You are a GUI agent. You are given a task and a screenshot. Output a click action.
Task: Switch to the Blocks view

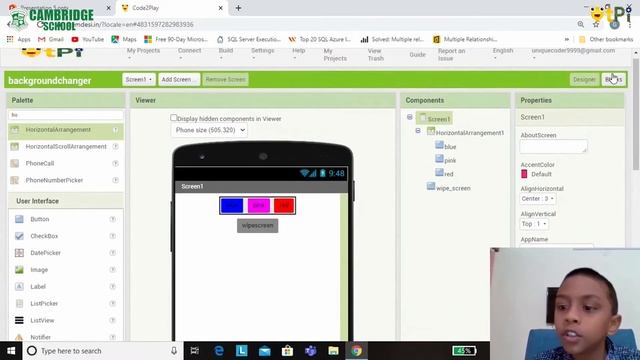click(613, 80)
